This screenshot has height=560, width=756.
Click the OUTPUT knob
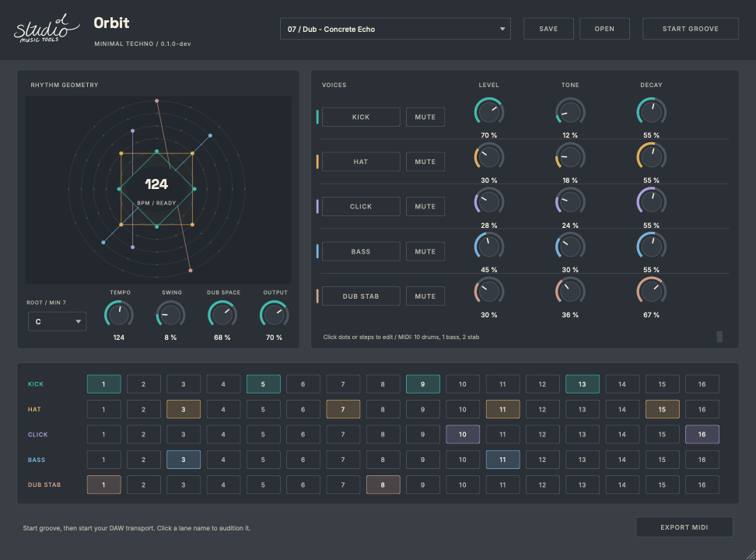(x=275, y=315)
